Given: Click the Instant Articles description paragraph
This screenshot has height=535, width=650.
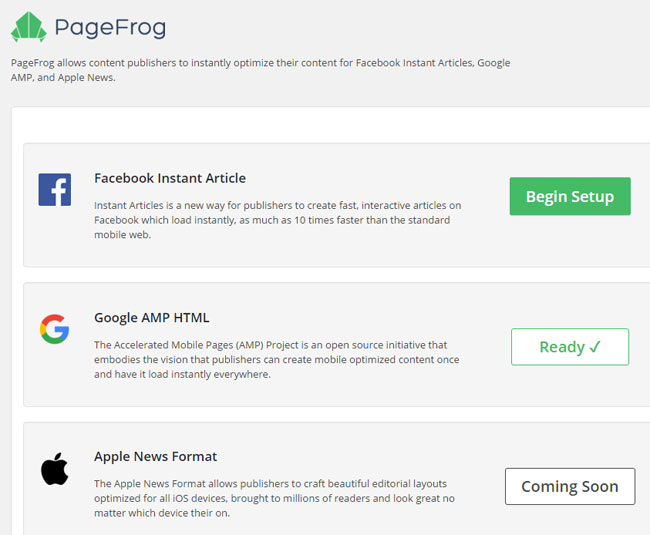Looking at the screenshot, I should click(x=277, y=220).
